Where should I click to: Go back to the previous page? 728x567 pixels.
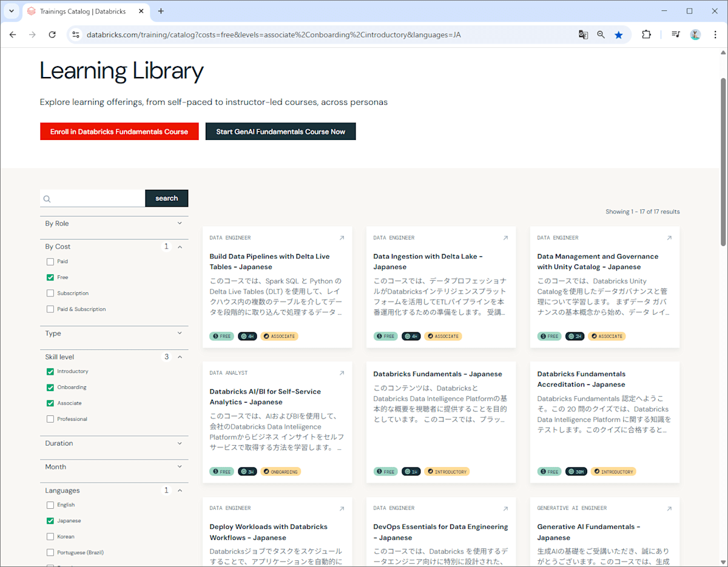[x=13, y=35]
